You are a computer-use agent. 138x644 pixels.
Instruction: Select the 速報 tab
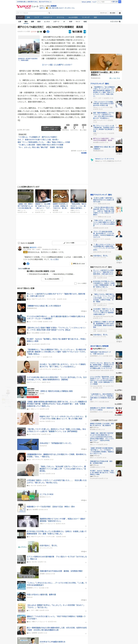pos(28,17)
